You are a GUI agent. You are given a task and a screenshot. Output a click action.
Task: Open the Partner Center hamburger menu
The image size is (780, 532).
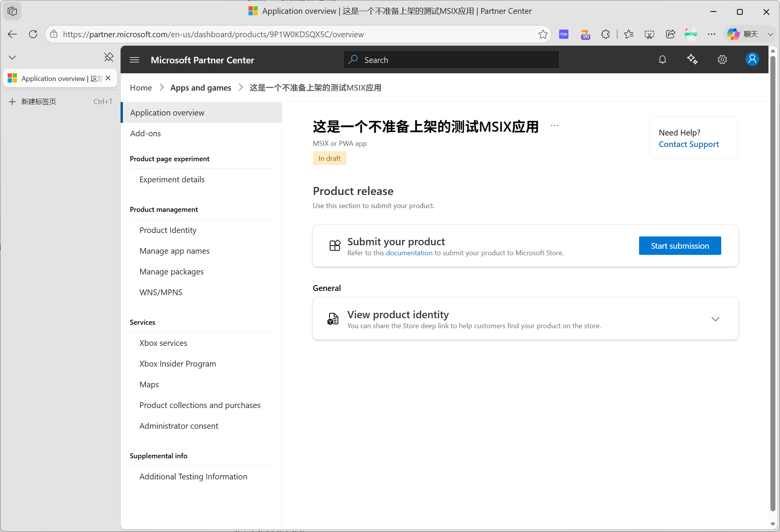point(134,60)
